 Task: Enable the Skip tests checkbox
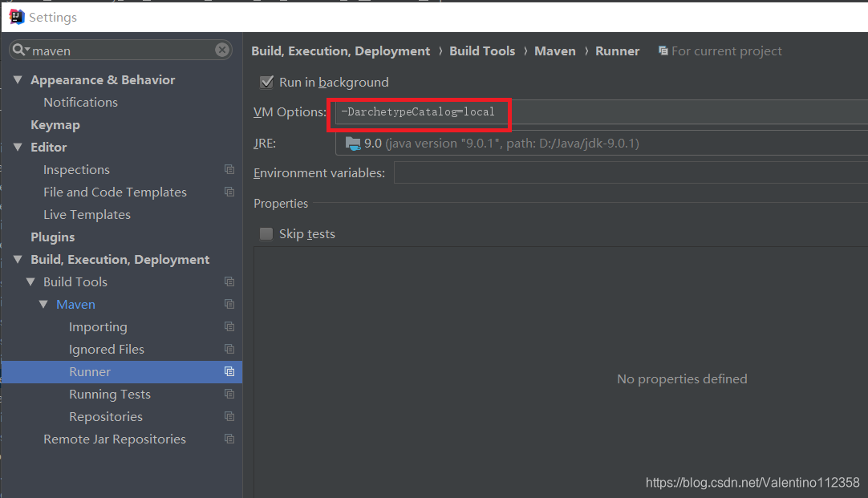click(x=266, y=233)
